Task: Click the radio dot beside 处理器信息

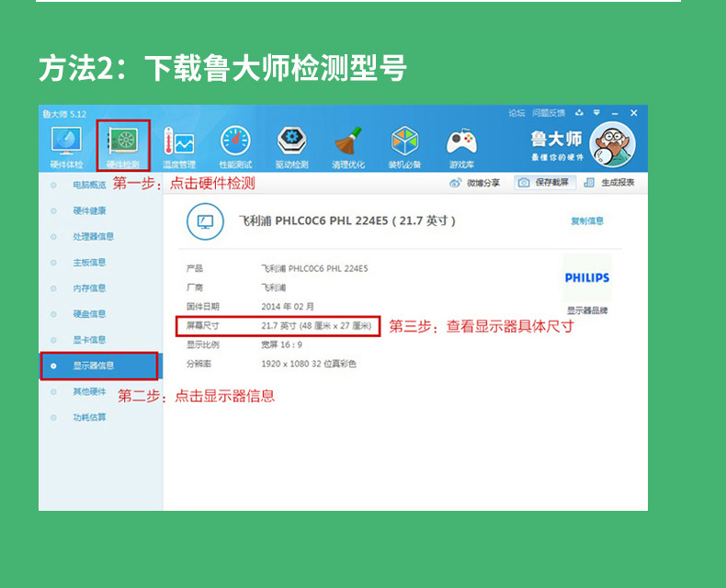Action: point(53,237)
